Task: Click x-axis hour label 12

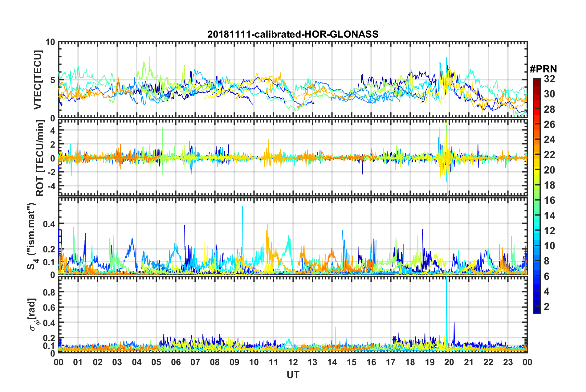Action: pos(293,362)
